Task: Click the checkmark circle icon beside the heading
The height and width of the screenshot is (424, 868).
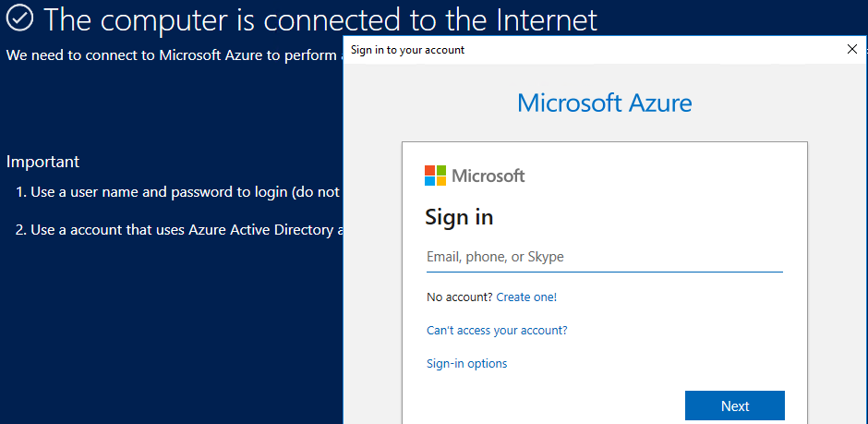Action: 20,18
